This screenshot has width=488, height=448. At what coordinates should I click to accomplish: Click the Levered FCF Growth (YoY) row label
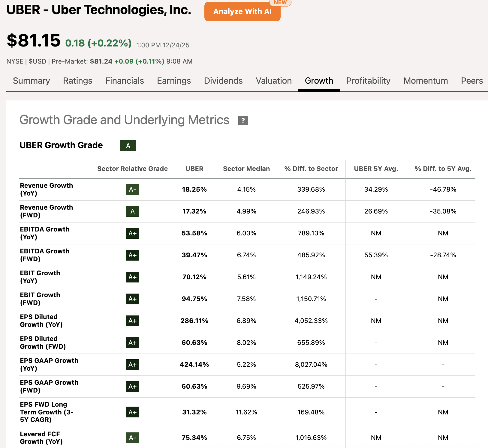[x=41, y=438]
